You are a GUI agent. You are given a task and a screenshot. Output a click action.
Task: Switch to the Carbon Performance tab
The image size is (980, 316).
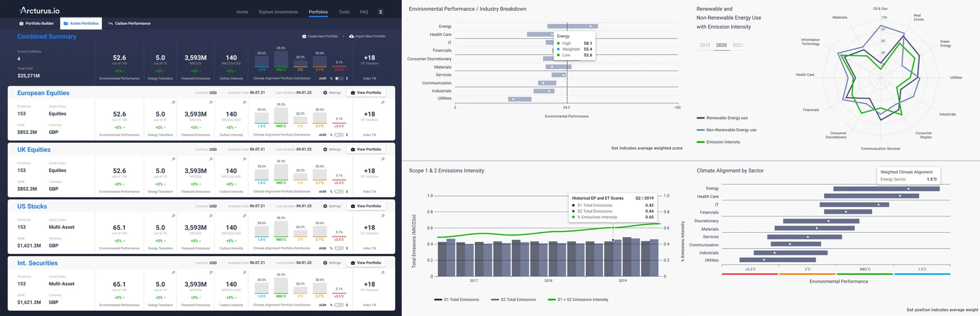[129, 23]
